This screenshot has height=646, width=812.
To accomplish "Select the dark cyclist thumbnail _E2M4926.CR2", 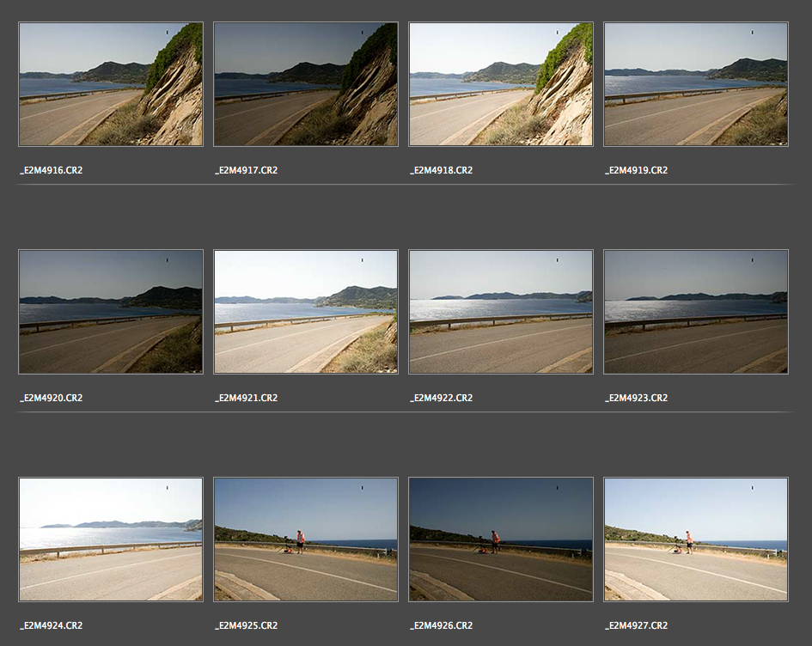I will click(500, 539).
